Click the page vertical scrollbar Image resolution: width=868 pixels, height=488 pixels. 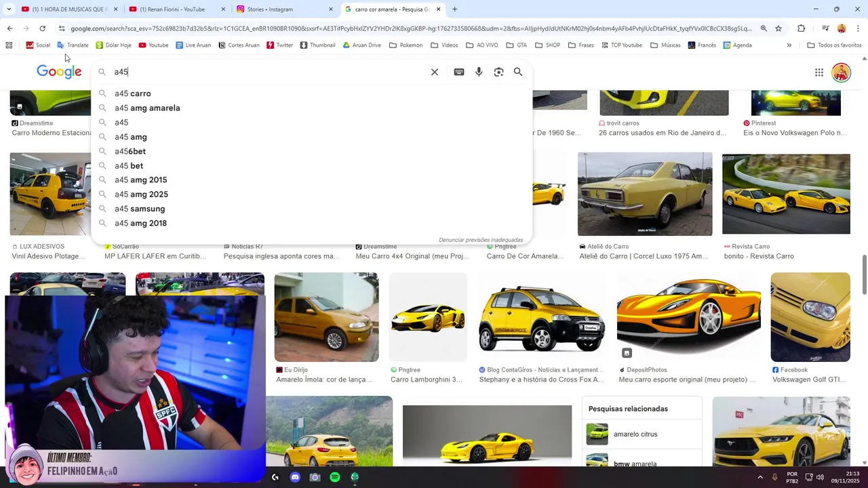click(x=864, y=274)
